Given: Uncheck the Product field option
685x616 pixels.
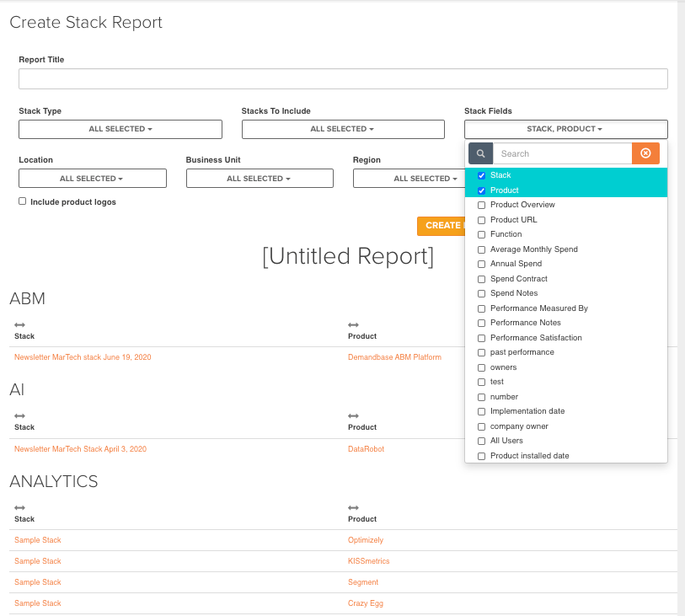Looking at the screenshot, I should click(x=481, y=190).
